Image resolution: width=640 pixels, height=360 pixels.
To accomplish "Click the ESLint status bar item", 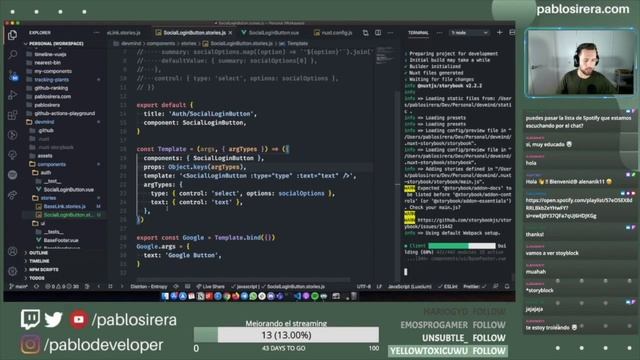I will pyautogui.click(x=447, y=287).
